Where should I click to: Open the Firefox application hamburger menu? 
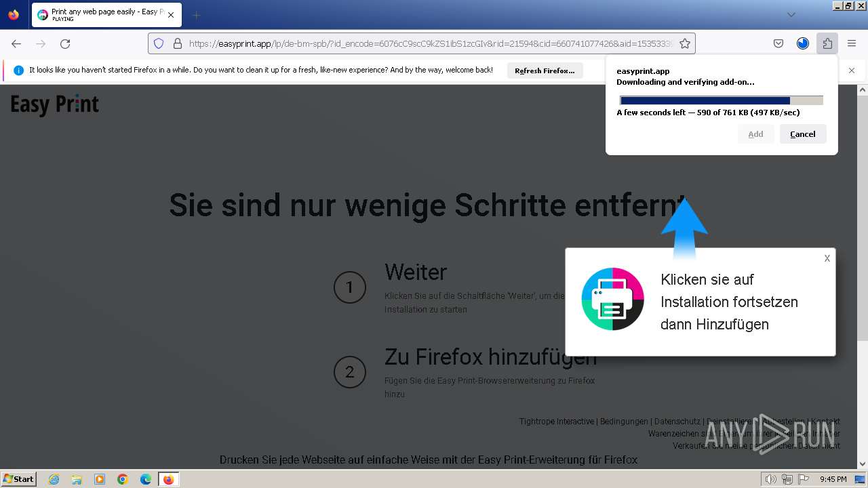click(x=852, y=43)
